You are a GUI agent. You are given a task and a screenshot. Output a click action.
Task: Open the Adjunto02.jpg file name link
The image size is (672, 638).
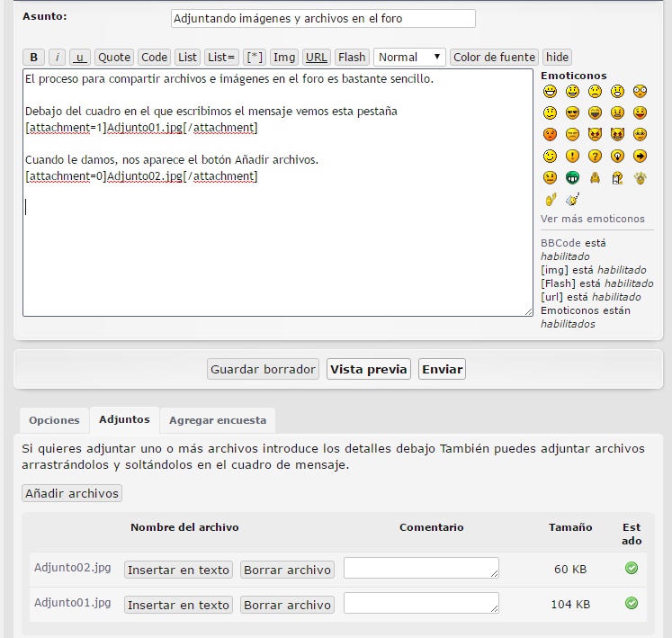pos(73,568)
